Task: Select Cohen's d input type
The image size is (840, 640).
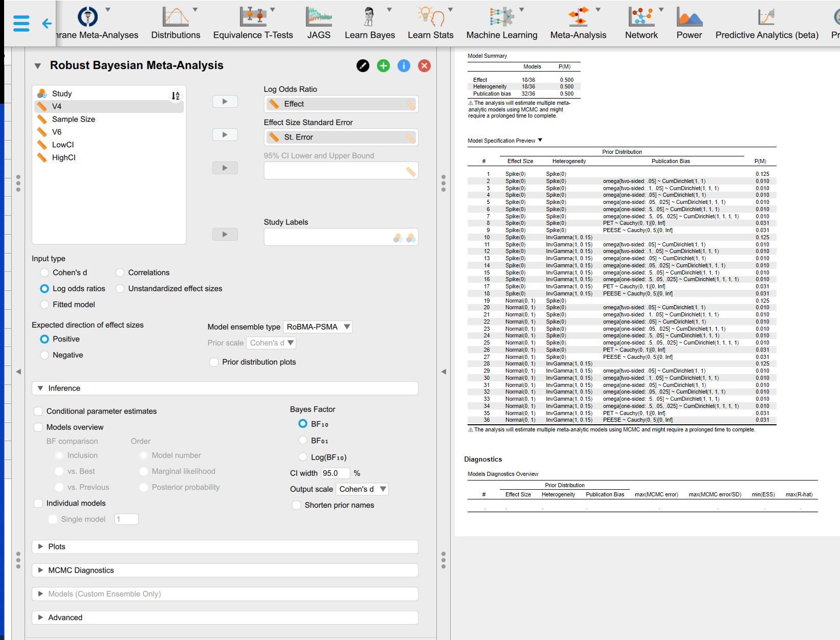Action: coord(45,272)
